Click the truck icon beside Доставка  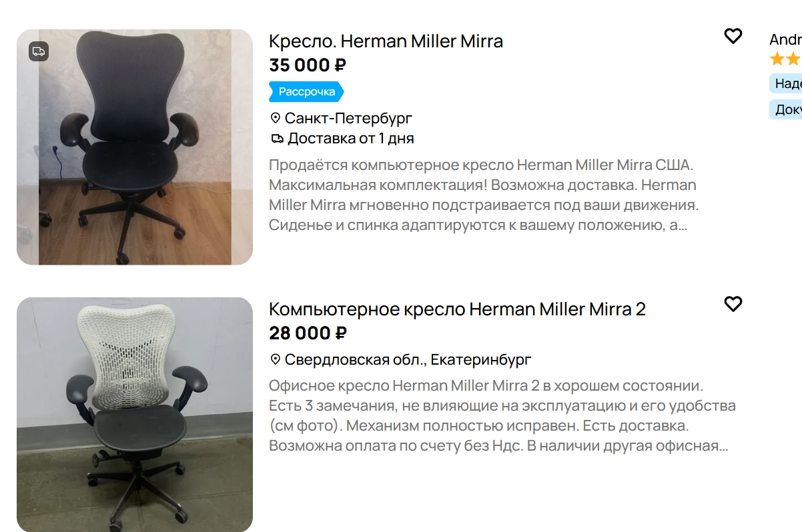(x=276, y=139)
